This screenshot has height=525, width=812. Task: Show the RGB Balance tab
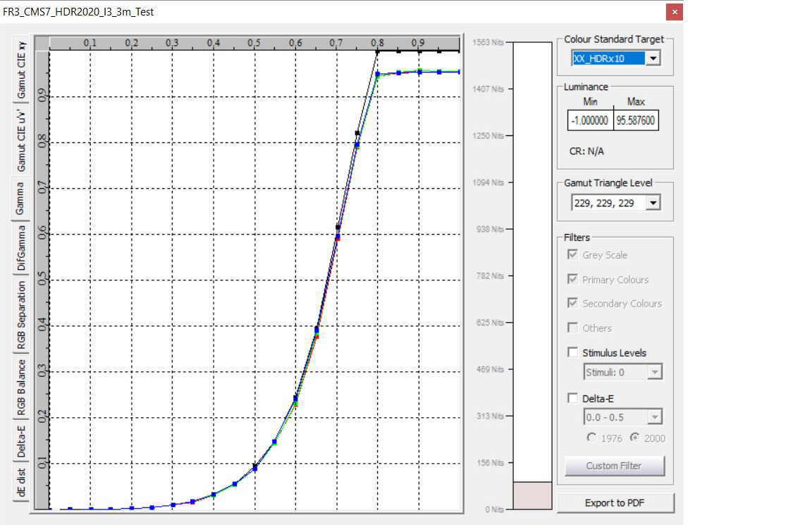(22, 386)
